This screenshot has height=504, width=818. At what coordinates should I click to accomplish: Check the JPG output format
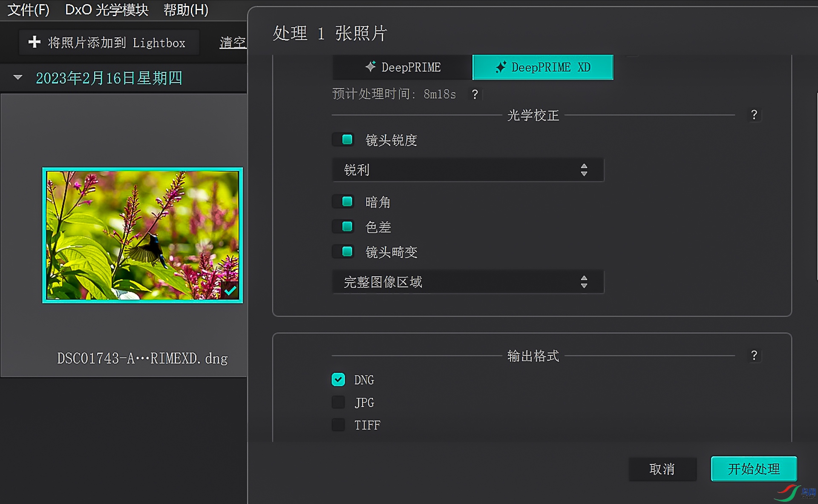[x=338, y=402]
